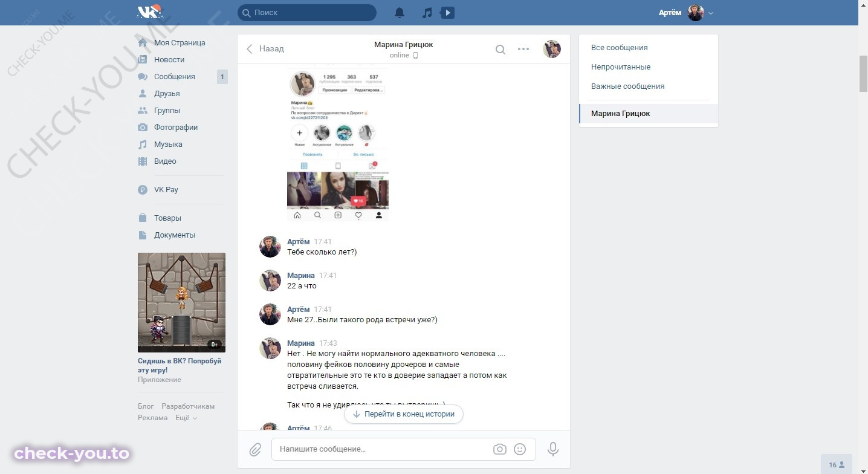Attach photo with camera icon
The image size is (868, 474).
pos(500,449)
